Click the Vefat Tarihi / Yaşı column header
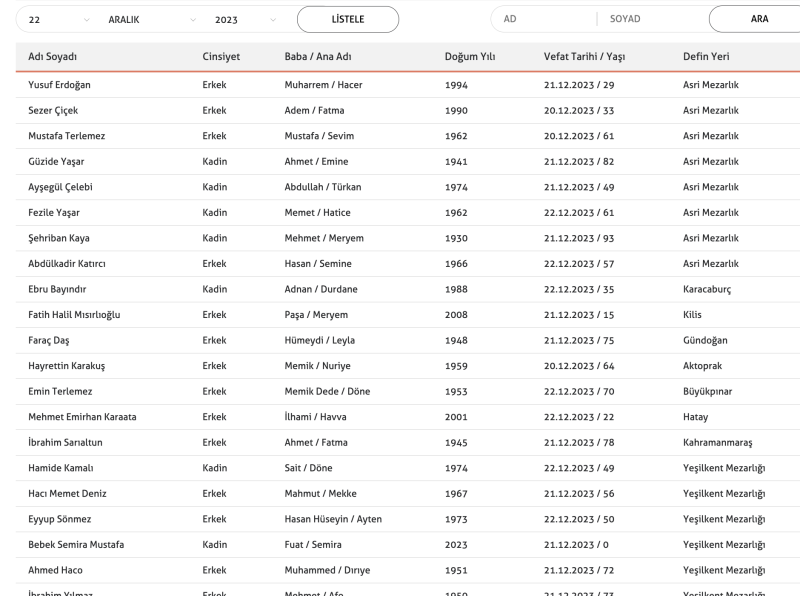 (x=584, y=57)
